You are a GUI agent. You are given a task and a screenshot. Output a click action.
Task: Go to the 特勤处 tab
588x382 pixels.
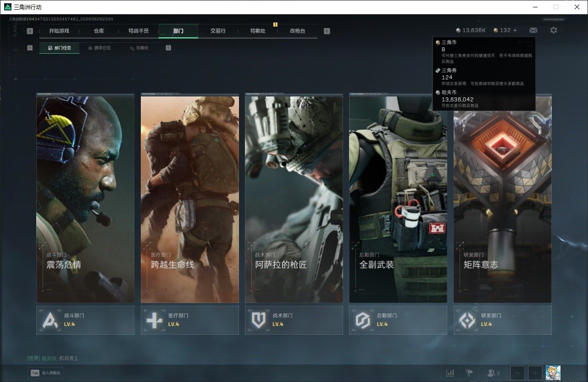tap(258, 31)
